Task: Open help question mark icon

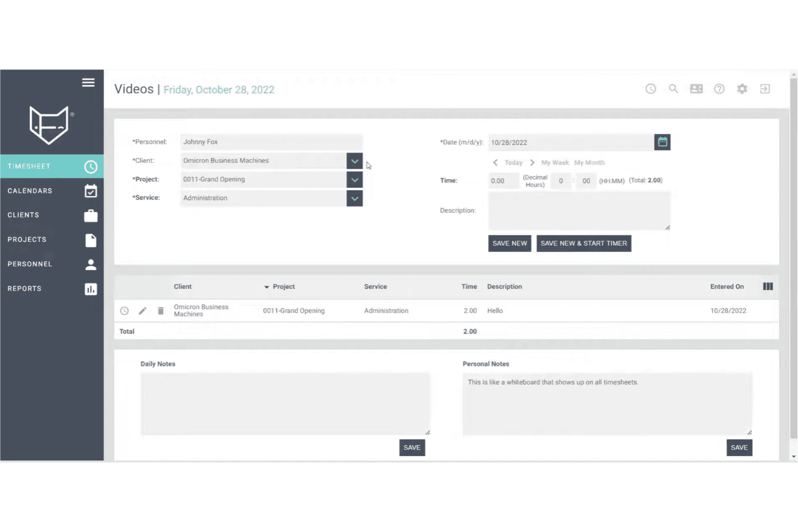Action: [x=719, y=89]
